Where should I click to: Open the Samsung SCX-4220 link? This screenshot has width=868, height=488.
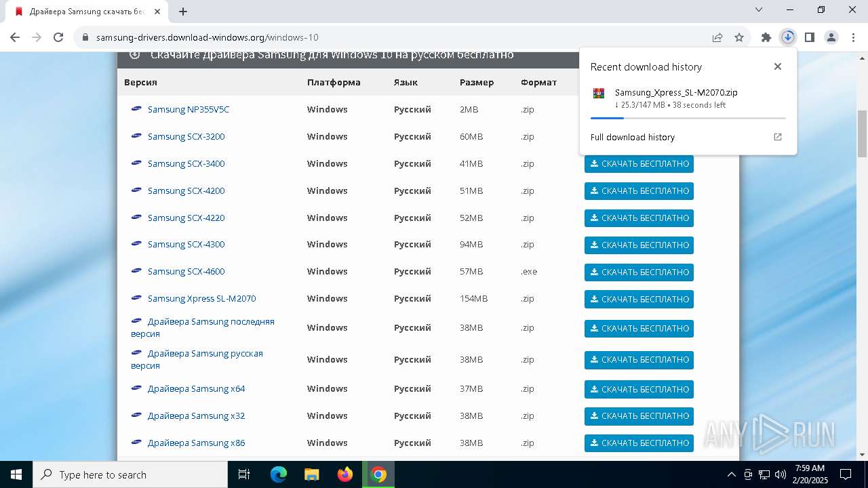tap(186, 218)
